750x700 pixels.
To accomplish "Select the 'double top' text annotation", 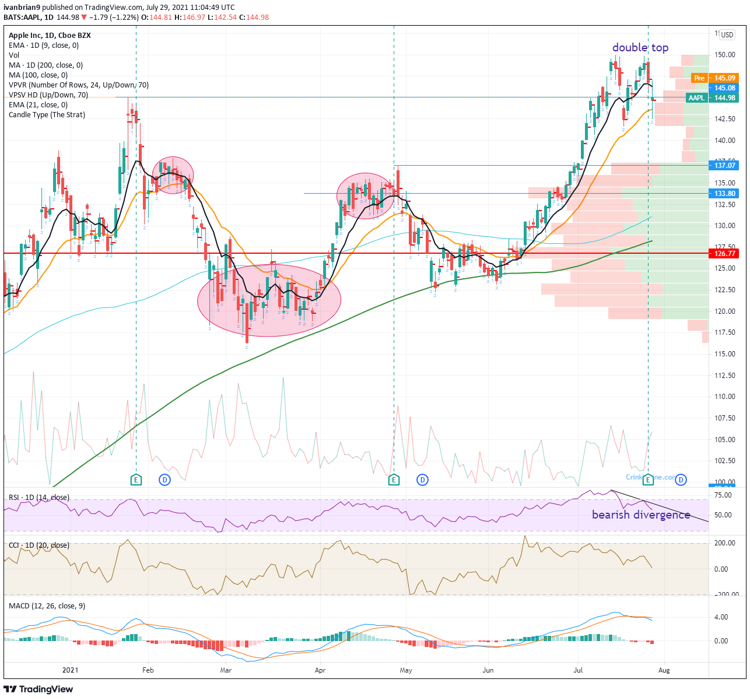I will pyautogui.click(x=640, y=48).
